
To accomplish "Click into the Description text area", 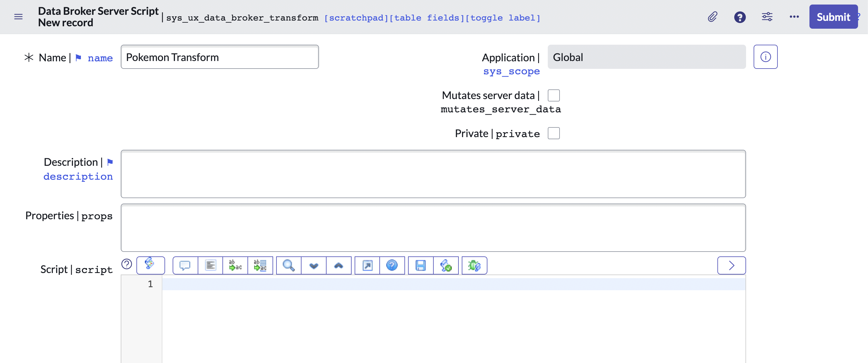I will tap(433, 174).
